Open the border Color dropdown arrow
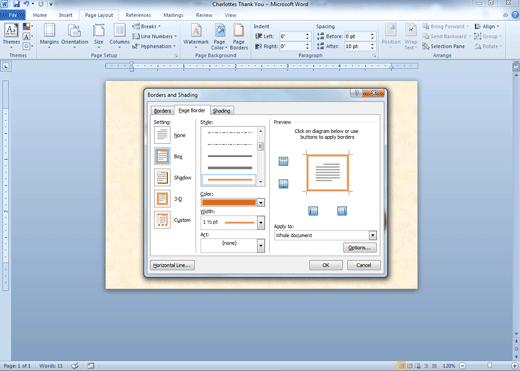 pos(261,202)
